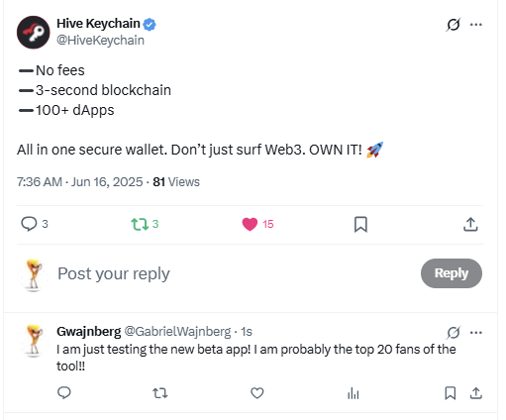Click the blue verified badge
This screenshot has width=506, height=420.
pos(150,24)
